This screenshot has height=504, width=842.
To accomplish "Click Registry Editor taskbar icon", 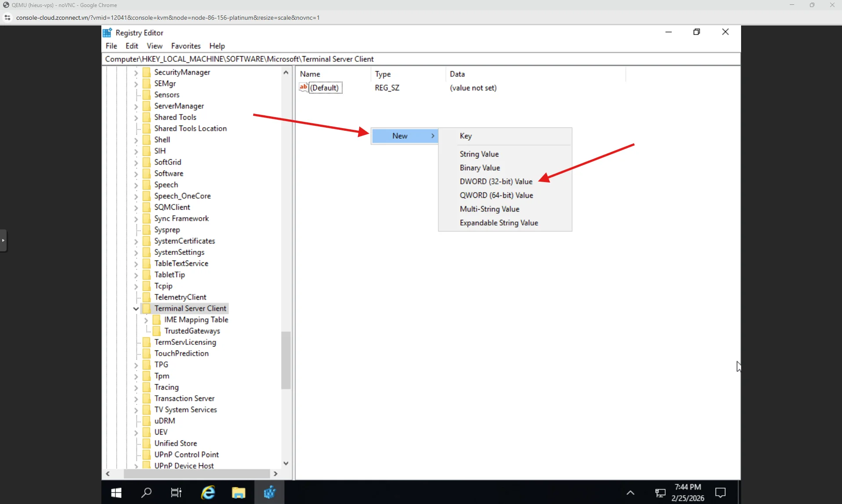I will (x=269, y=493).
